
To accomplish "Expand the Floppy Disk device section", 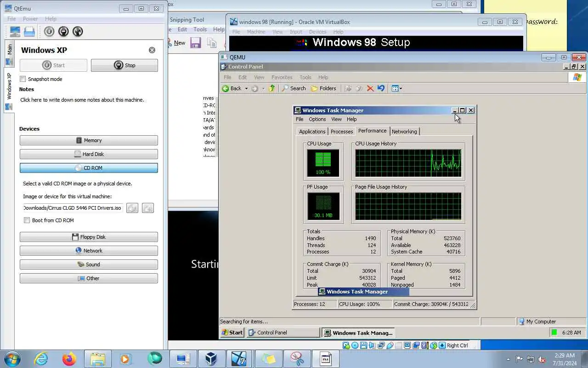I will coord(89,237).
